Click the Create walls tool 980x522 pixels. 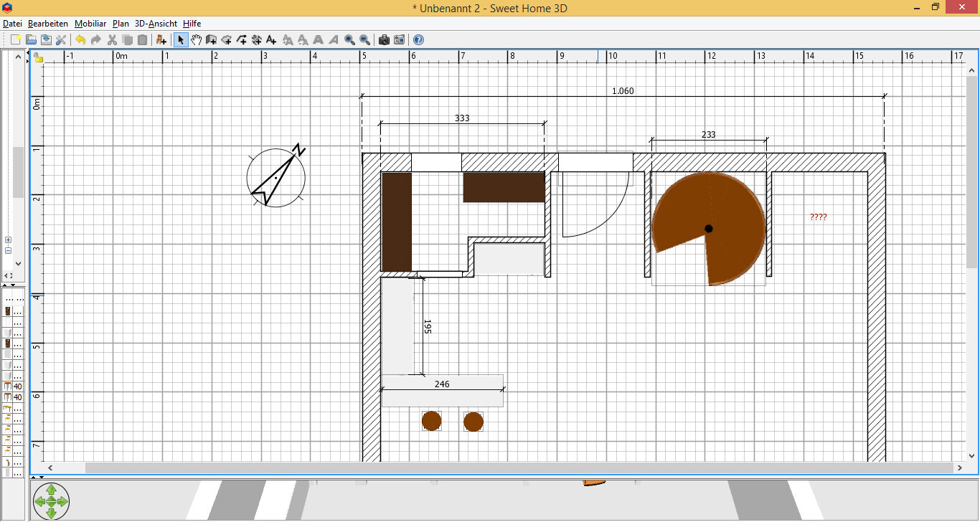pos(212,40)
